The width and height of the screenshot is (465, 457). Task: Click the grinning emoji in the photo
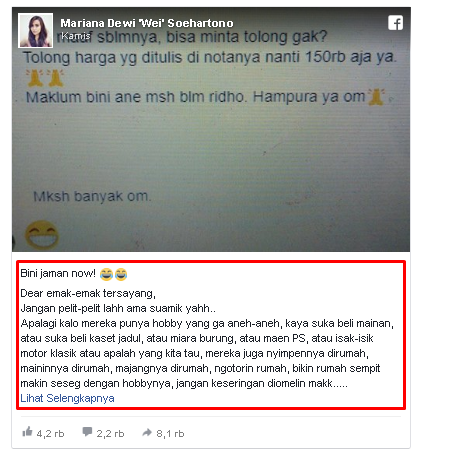click(42, 235)
